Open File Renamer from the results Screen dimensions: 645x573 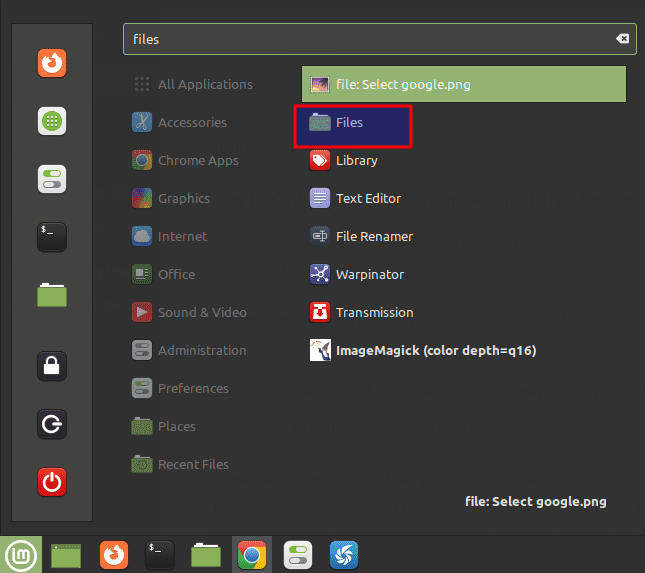pyautogui.click(x=373, y=237)
